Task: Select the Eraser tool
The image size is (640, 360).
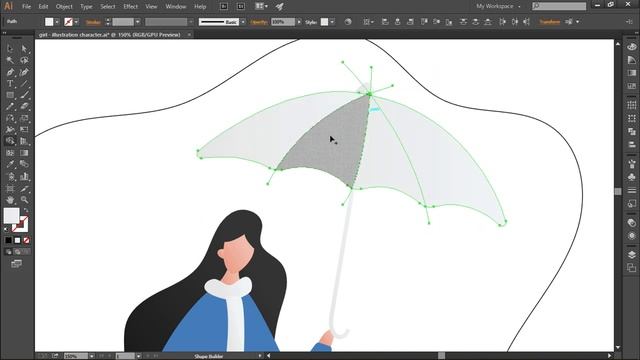Action: [x=24, y=107]
